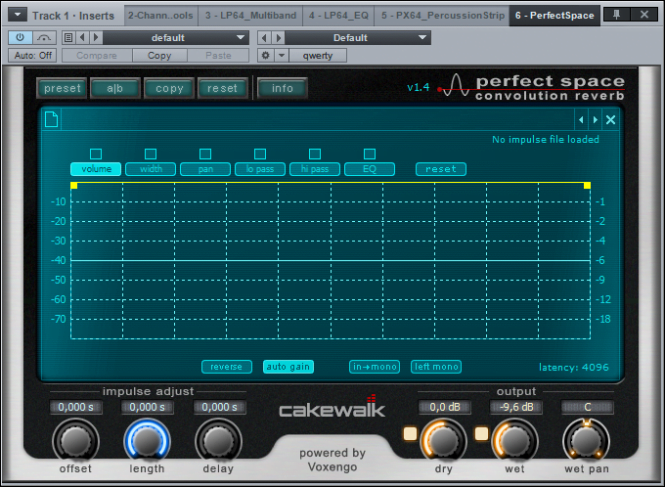Click the plugin 'copy' button
The width and height of the screenshot is (665, 487).
point(169,88)
